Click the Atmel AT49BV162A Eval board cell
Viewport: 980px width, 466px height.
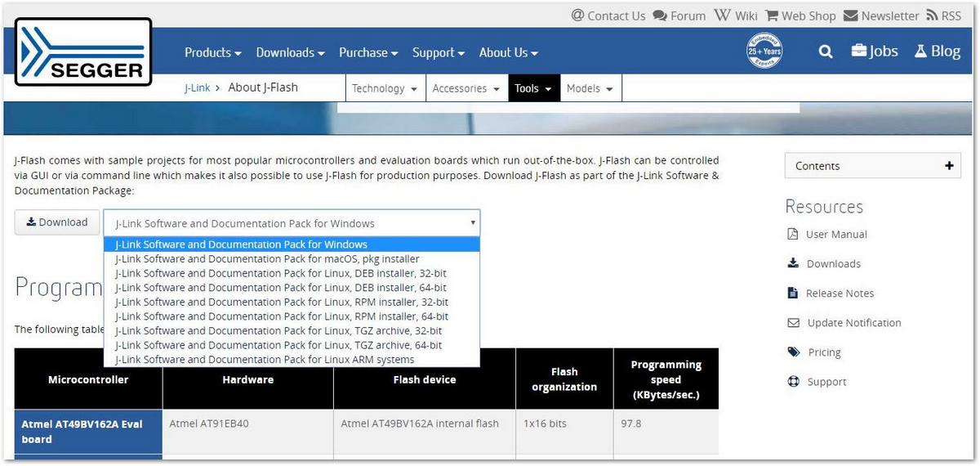88,432
